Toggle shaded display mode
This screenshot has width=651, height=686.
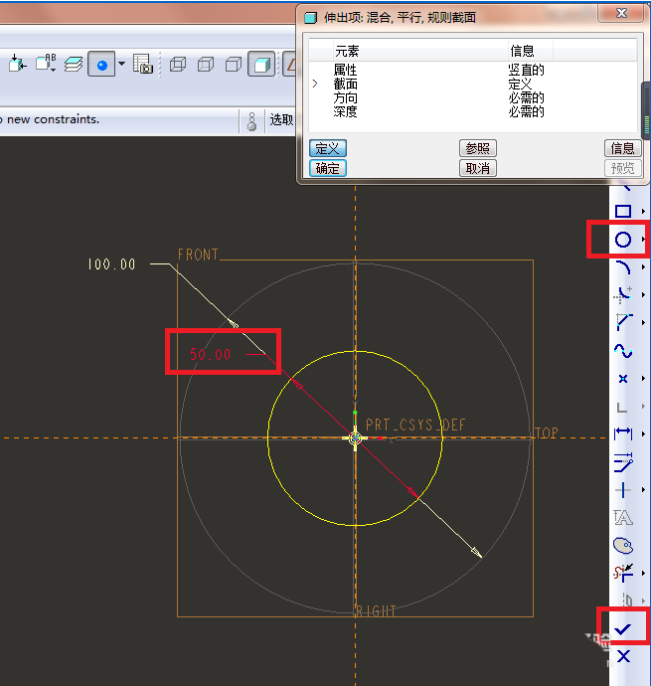(x=260, y=65)
